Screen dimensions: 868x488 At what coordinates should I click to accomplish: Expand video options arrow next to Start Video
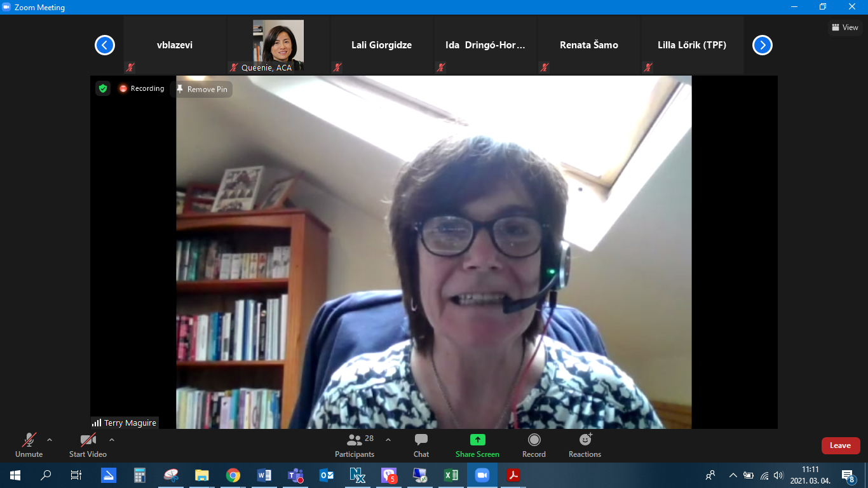point(112,440)
